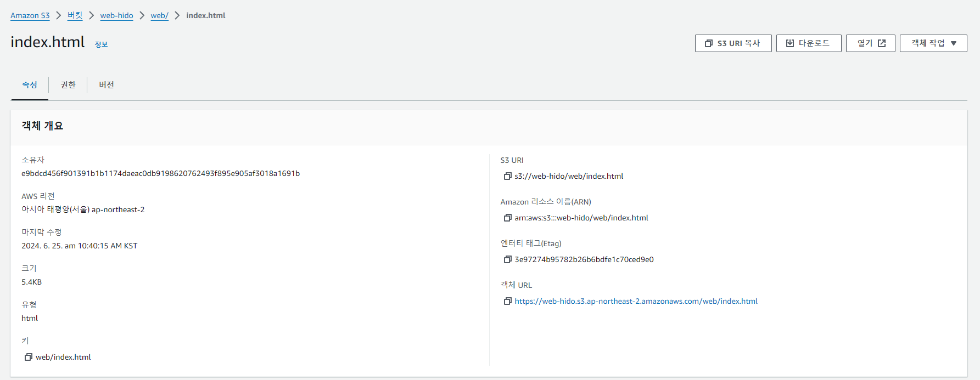Switch to the 버전 tab
980x380 pixels.
point(107,85)
